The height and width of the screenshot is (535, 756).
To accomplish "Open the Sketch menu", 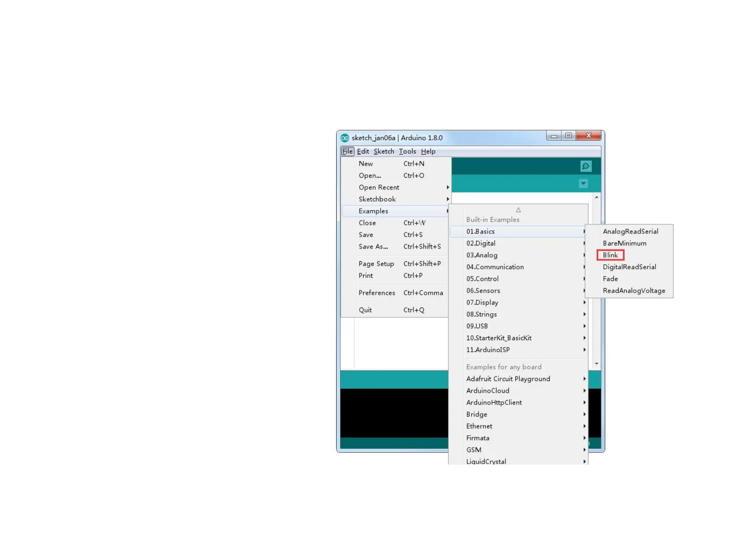I will [384, 151].
